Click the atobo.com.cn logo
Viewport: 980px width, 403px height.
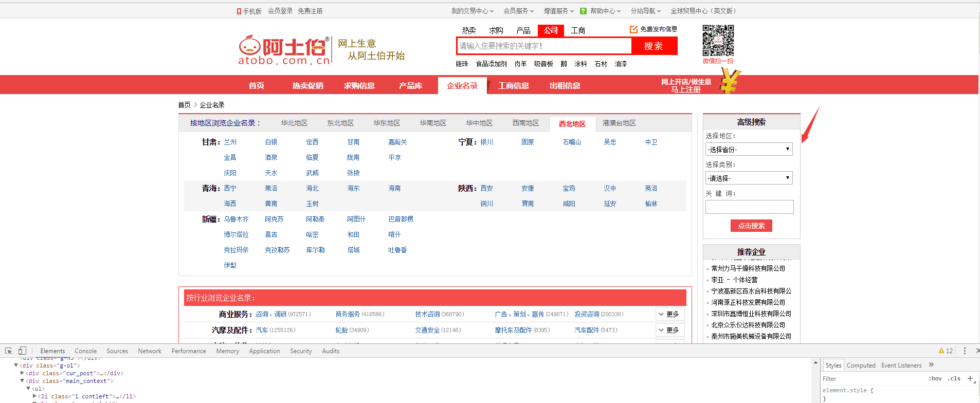pyautogui.click(x=284, y=50)
